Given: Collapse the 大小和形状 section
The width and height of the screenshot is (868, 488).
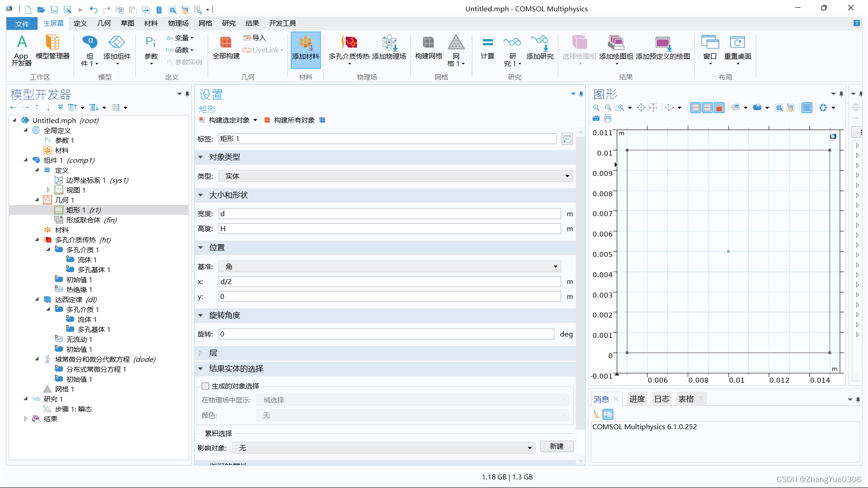Looking at the screenshot, I should (x=200, y=195).
